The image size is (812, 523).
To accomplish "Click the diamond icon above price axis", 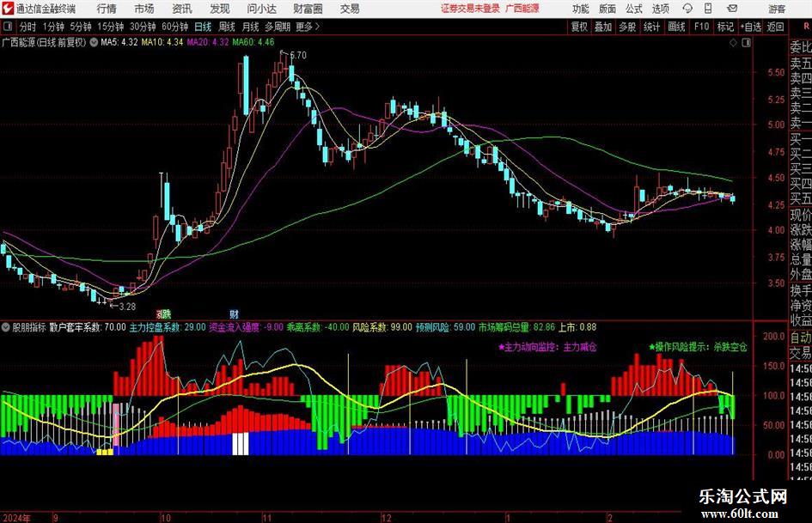I will pyautogui.click(x=733, y=43).
